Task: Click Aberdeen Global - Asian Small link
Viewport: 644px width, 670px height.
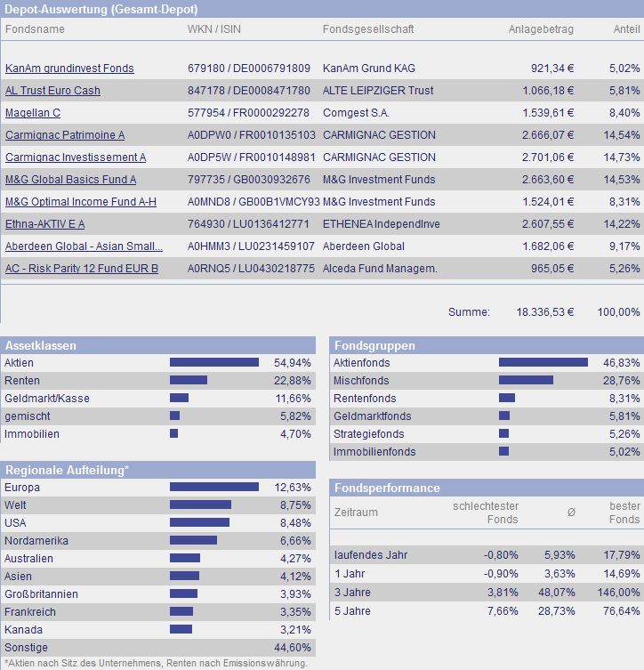Action: tap(84, 246)
